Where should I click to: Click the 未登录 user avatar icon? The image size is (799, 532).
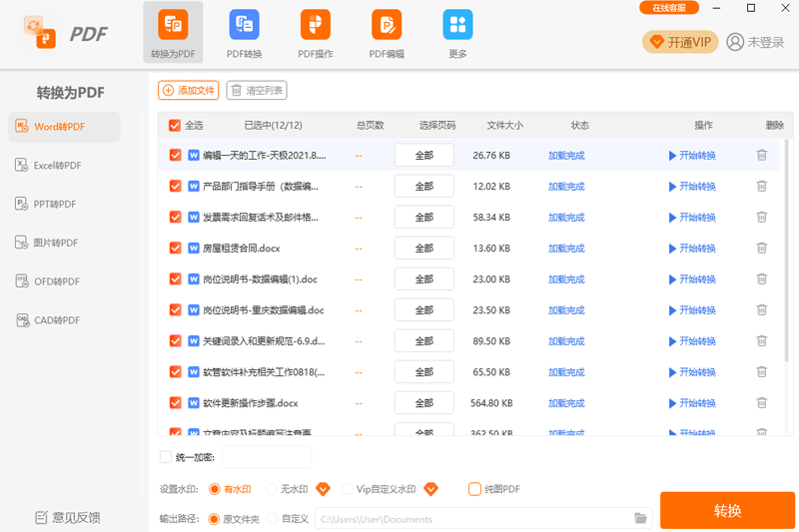point(735,42)
